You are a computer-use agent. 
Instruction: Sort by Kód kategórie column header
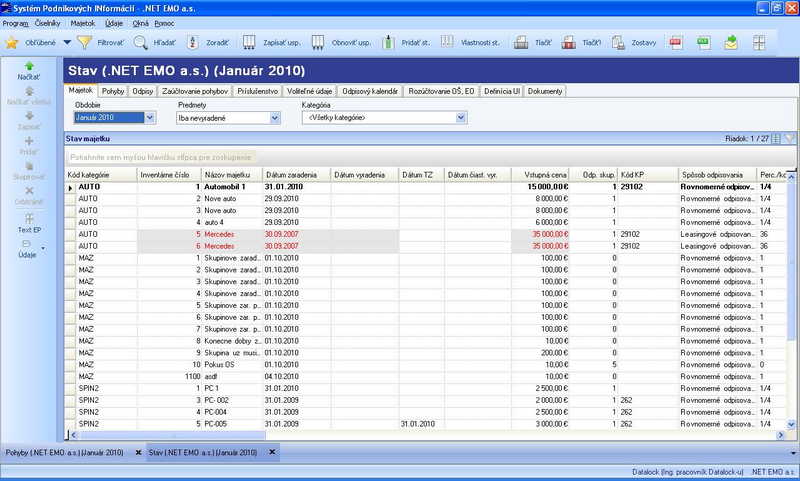coord(101,175)
